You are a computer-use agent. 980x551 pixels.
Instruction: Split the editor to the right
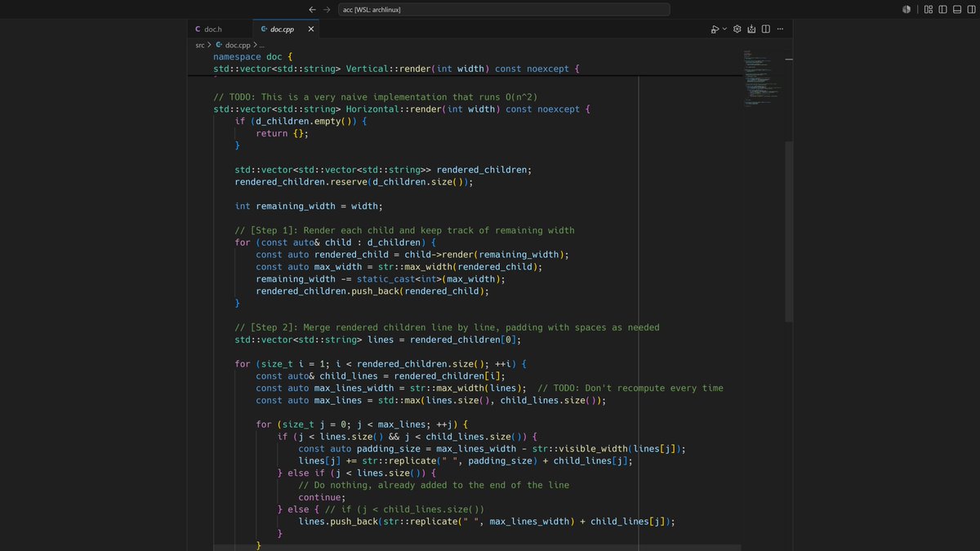(x=766, y=29)
